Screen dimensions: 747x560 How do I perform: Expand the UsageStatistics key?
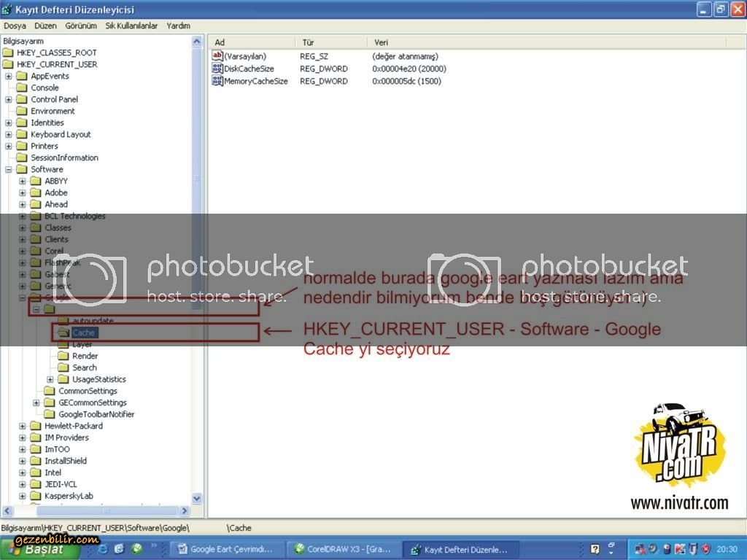[50, 379]
